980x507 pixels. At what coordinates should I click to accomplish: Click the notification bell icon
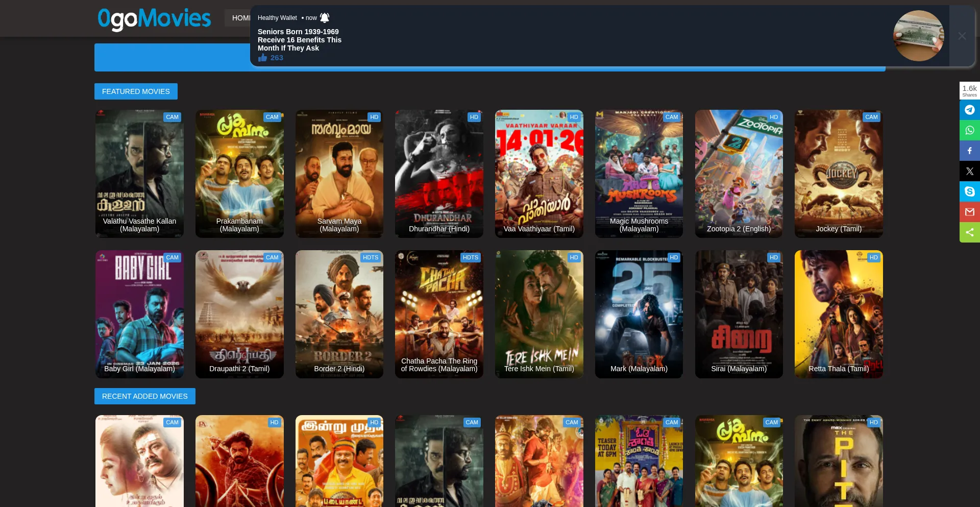tap(325, 18)
